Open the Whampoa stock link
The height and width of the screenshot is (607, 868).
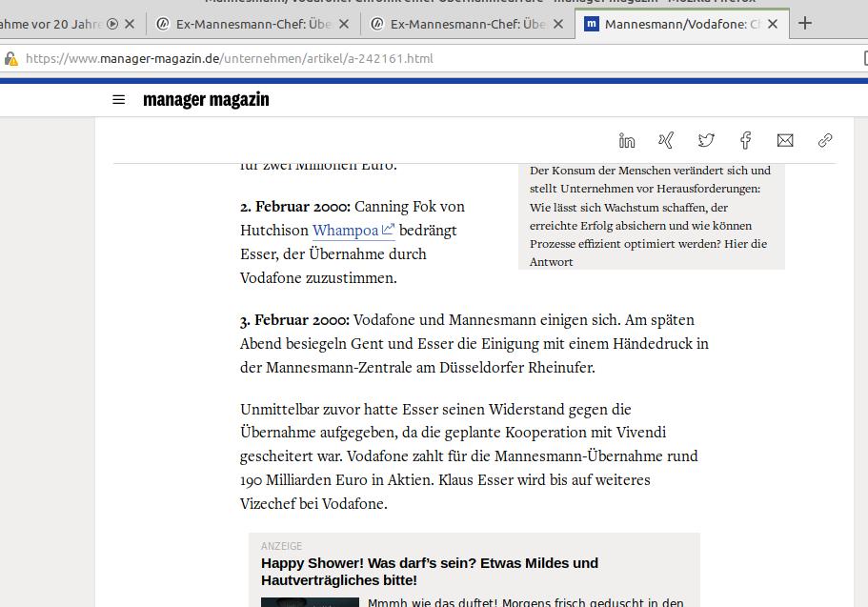point(353,230)
